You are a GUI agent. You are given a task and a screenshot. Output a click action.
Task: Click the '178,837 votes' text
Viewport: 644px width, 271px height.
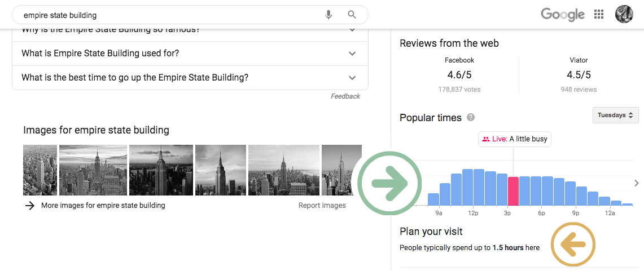[x=459, y=90]
